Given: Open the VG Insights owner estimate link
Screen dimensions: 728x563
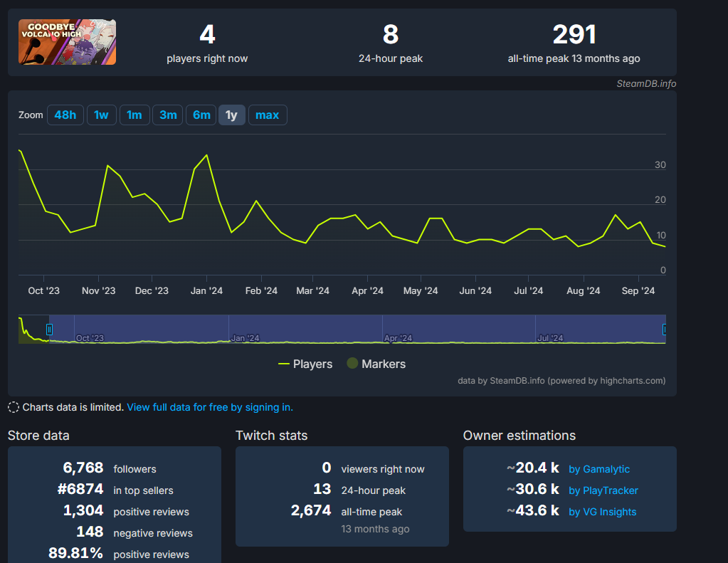Looking at the screenshot, I should tap(602, 512).
